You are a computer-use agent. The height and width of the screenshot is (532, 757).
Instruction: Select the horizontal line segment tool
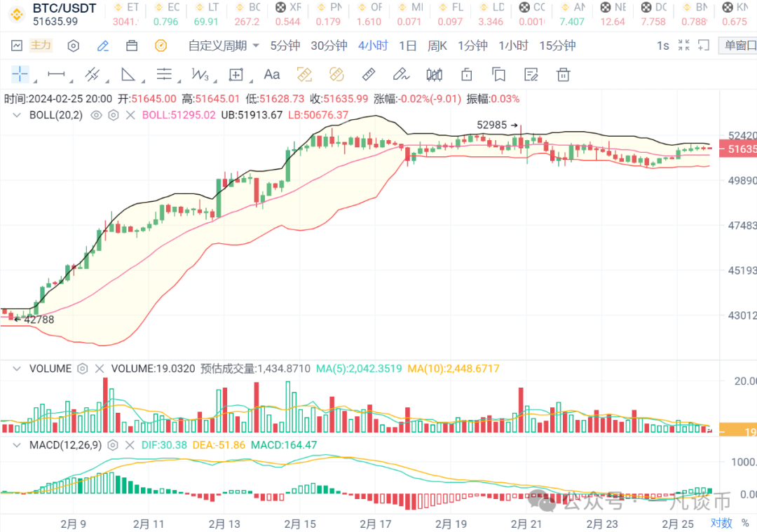click(57, 74)
